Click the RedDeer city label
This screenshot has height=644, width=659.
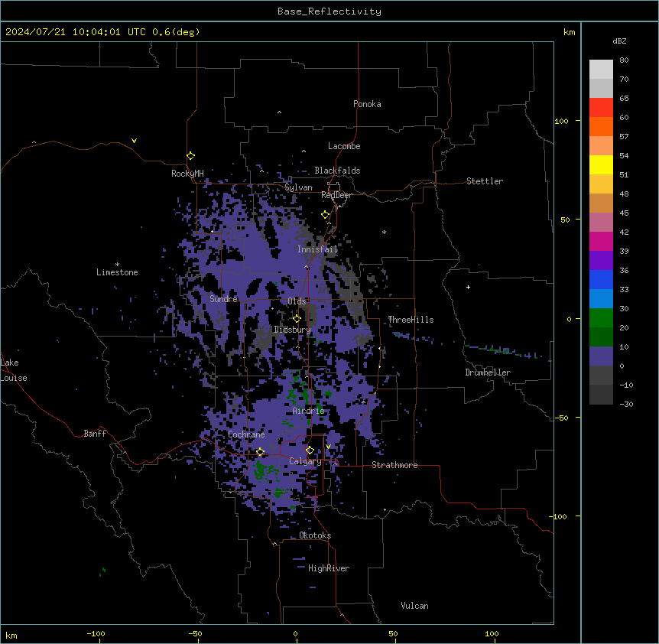click(x=336, y=195)
